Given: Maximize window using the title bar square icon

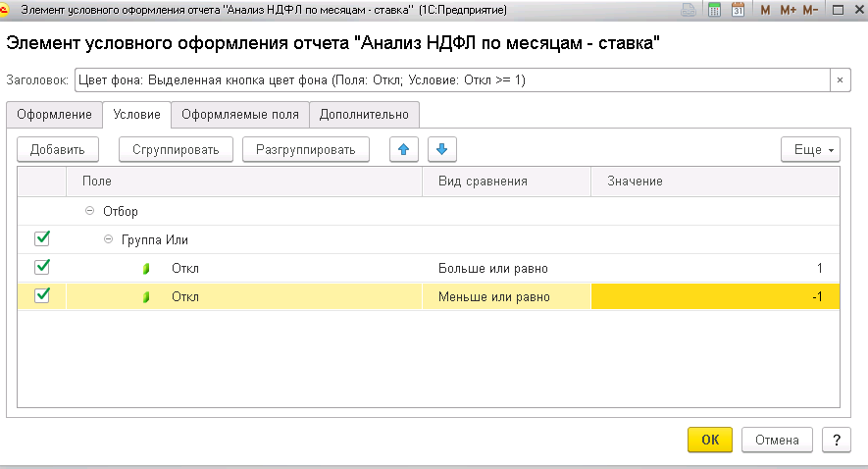Looking at the screenshot, I should pyautogui.click(x=839, y=10).
